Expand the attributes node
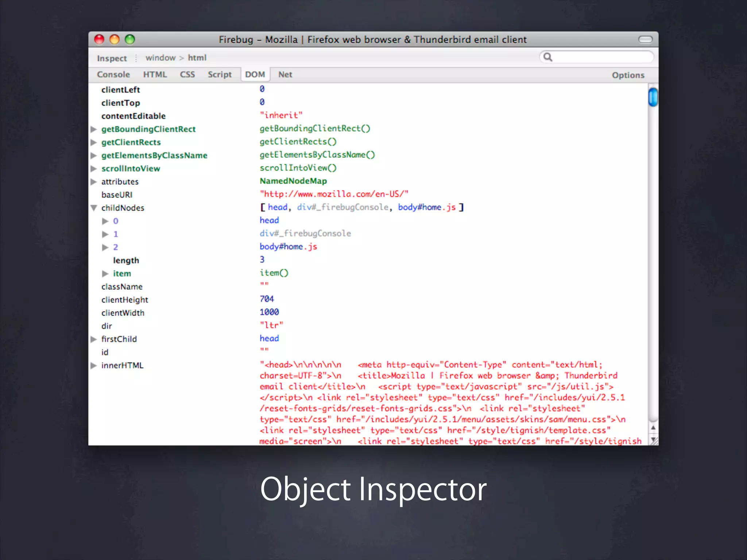The image size is (747, 560). pyautogui.click(x=94, y=182)
